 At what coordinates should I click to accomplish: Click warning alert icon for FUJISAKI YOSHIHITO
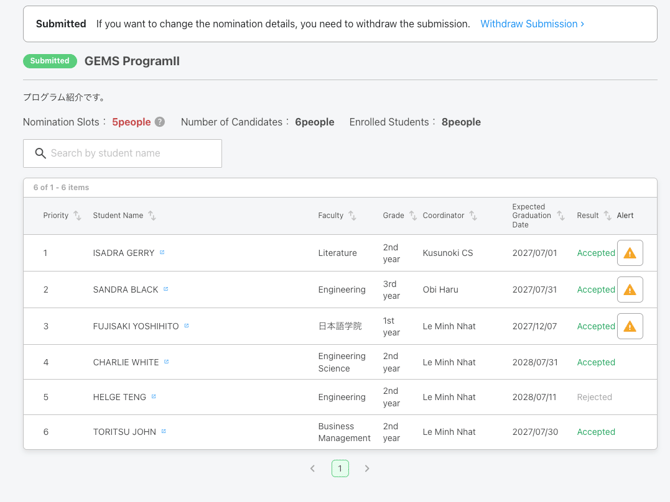pyautogui.click(x=630, y=326)
